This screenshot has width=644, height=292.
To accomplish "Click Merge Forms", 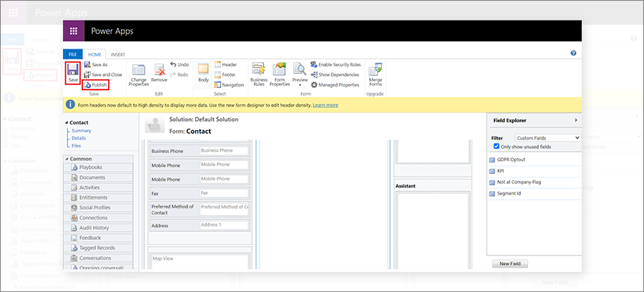I will (376, 74).
